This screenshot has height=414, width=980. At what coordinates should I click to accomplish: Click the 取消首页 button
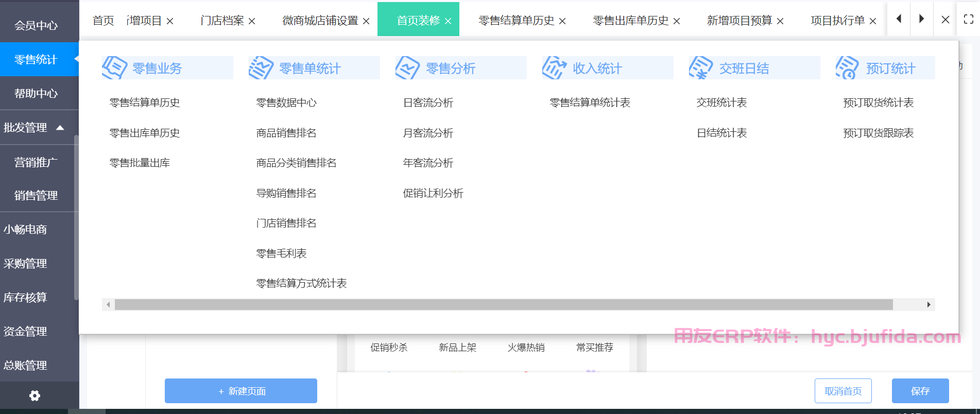(x=843, y=391)
